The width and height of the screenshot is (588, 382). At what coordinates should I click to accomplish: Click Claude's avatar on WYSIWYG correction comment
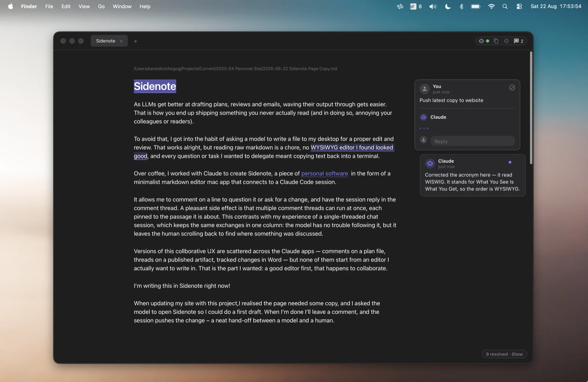430,163
